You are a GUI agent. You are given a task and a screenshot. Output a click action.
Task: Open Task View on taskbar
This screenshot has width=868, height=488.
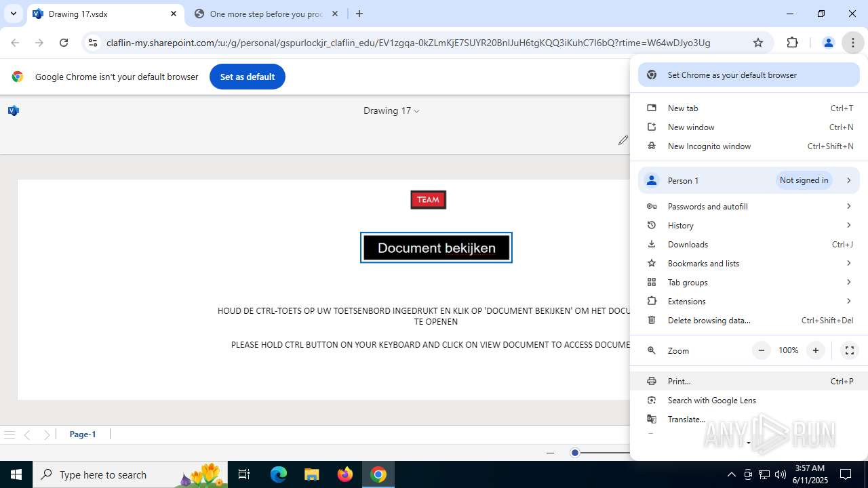tap(245, 474)
